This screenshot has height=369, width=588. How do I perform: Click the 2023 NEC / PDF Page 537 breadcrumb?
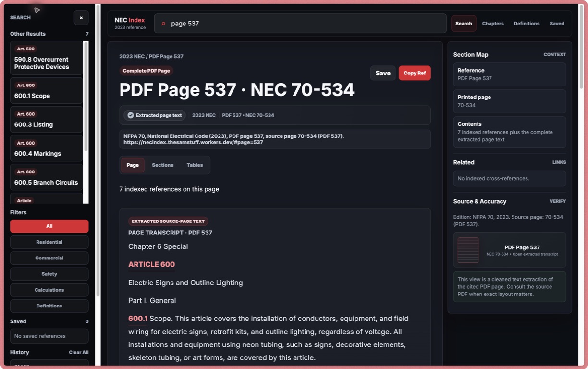tap(151, 56)
